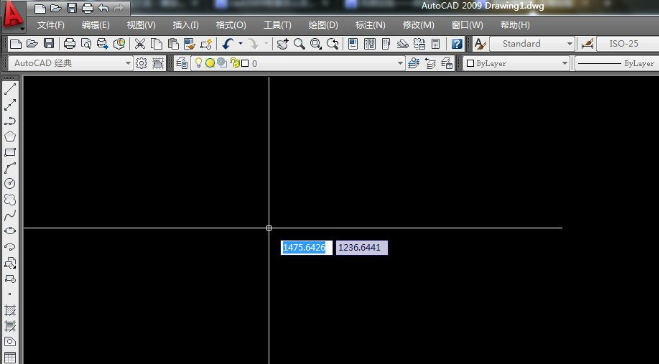
Task: Click the Help question mark icon
Action: coord(457,44)
